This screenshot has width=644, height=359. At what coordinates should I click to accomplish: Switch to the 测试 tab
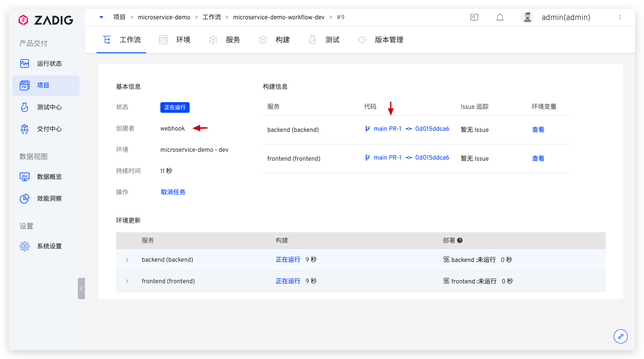324,40
